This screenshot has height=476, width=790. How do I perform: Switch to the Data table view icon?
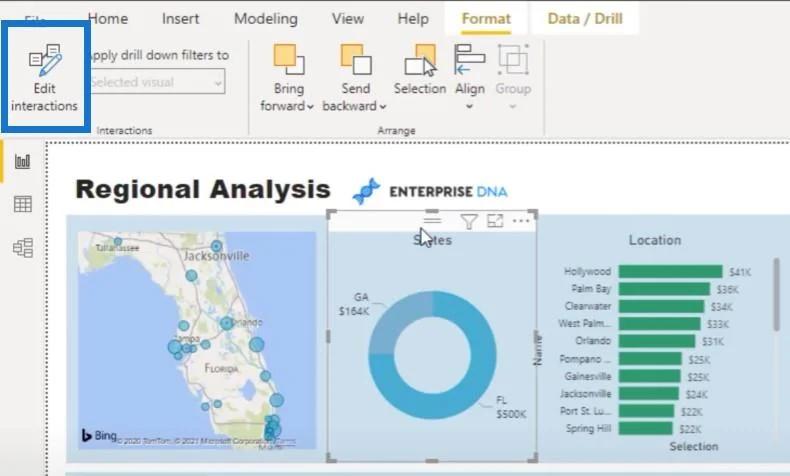click(23, 204)
